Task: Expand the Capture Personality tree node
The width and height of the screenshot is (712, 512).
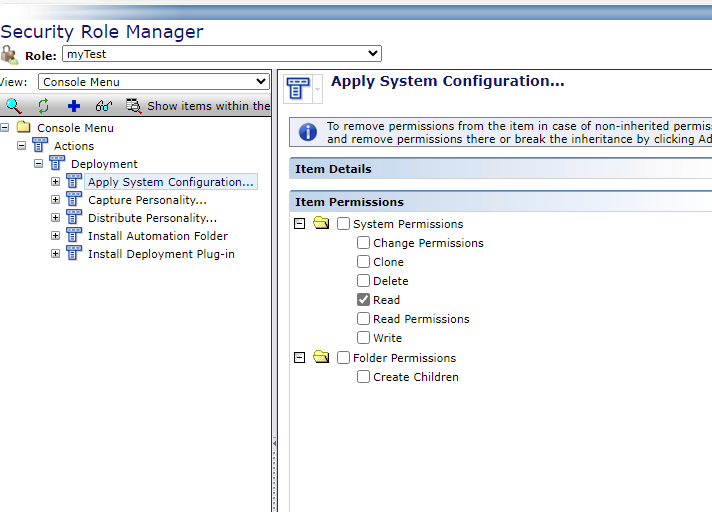Action: click(x=56, y=200)
